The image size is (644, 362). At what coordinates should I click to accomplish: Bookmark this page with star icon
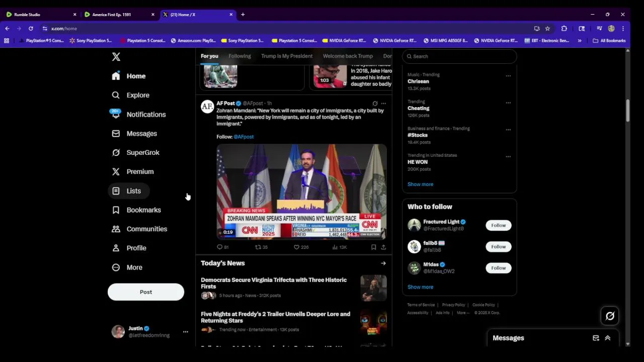pyautogui.click(x=547, y=29)
